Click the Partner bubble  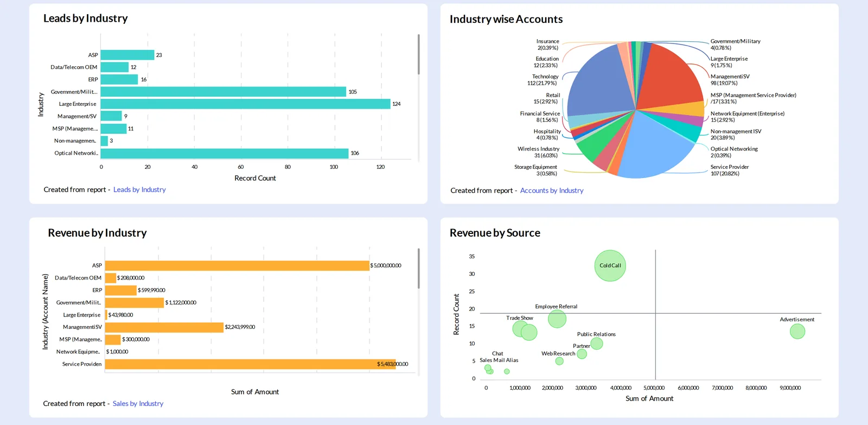coord(582,354)
